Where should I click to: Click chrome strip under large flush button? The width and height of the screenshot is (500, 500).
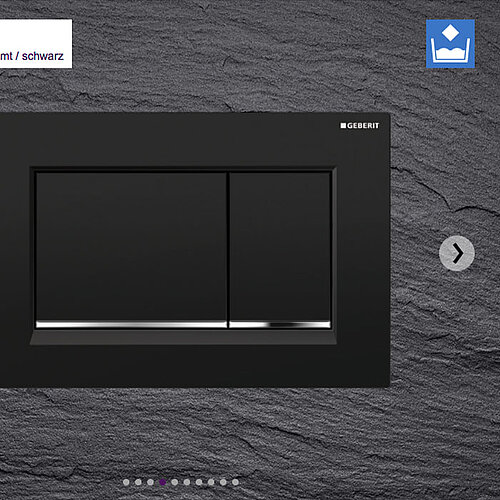pyautogui.click(x=131, y=324)
